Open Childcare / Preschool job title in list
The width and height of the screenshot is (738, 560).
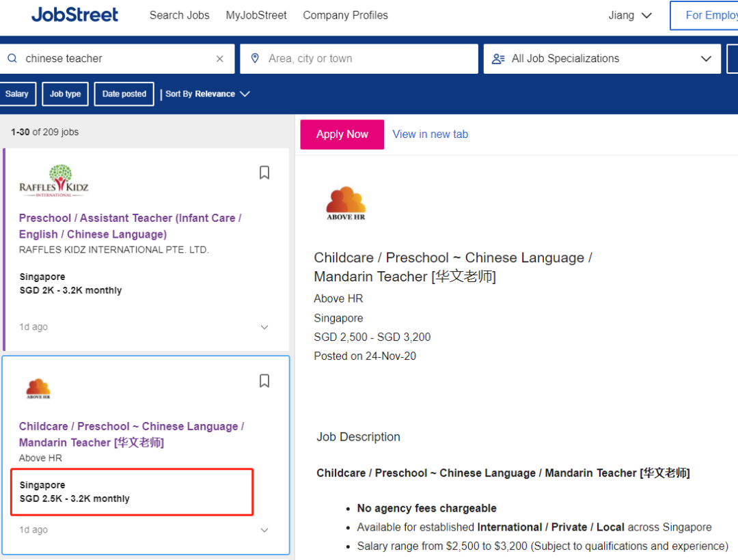coord(132,434)
